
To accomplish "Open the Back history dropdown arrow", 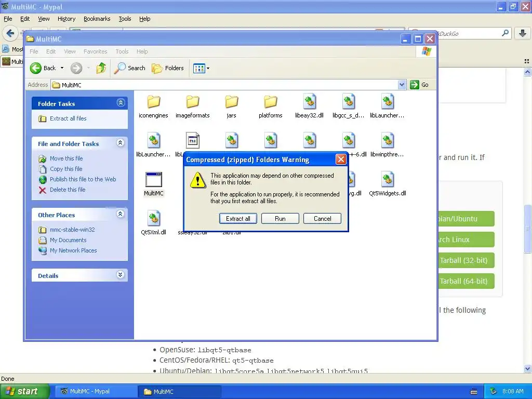I will [x=62, y=68].
